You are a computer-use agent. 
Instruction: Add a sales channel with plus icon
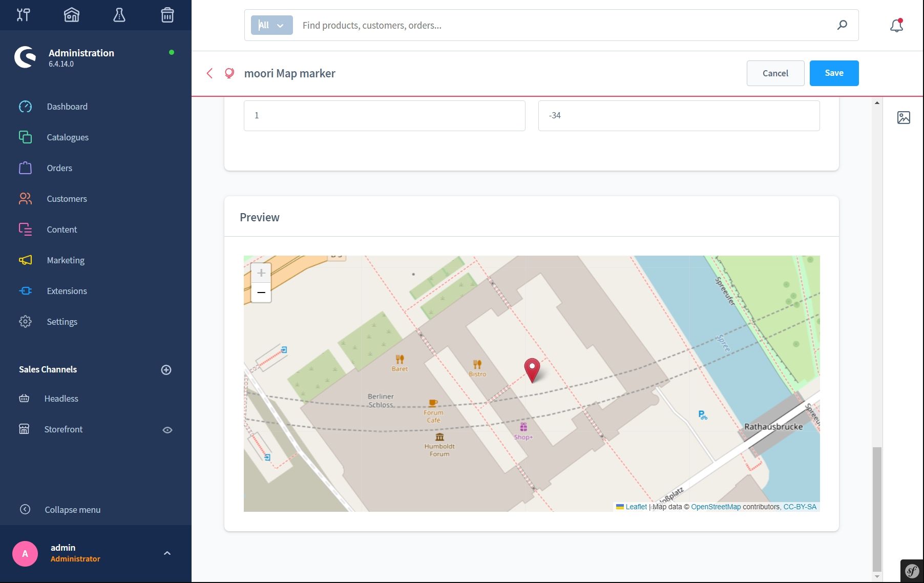(x=166, y=370)
